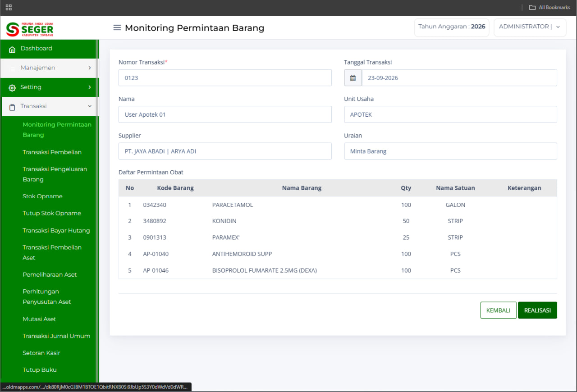Click the Uraian field Minta Barang
This screenshot has width=577, height=392.
450,151
